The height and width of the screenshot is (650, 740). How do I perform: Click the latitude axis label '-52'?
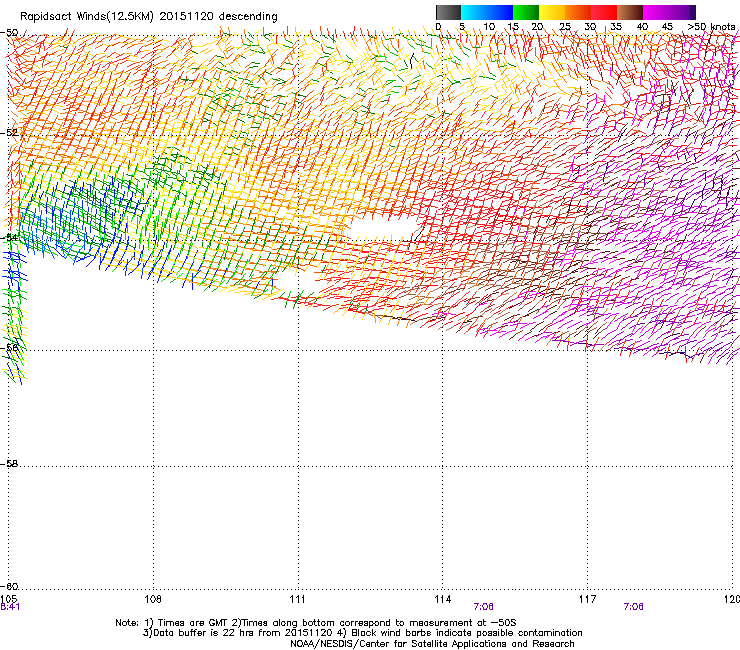[x=9, y=133]
